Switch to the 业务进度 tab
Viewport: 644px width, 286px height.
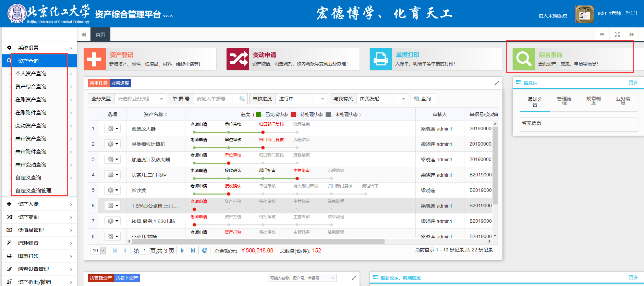tap(120, 83)
